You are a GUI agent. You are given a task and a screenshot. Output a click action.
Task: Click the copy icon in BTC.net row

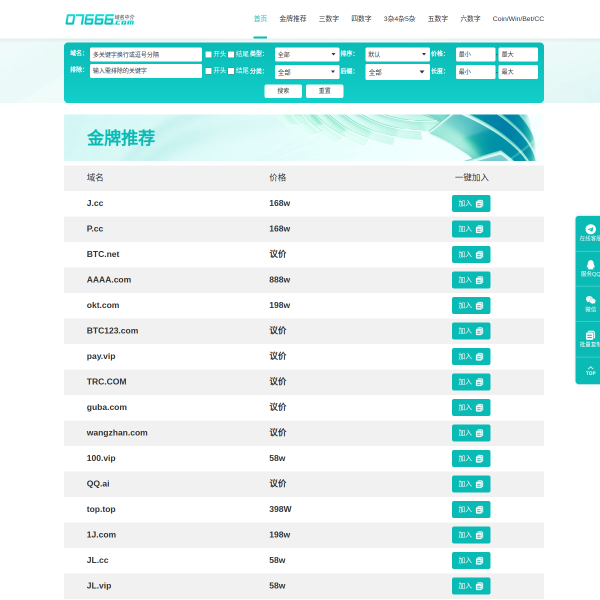pyautogui.click(x=479, y=255)
